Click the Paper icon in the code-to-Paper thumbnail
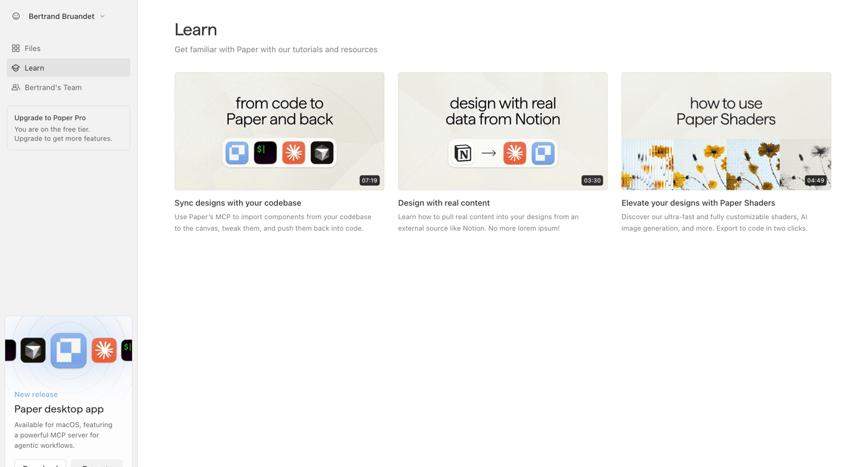Image resolution: width=868 pixels, height=467 pixels. (237, 153)
